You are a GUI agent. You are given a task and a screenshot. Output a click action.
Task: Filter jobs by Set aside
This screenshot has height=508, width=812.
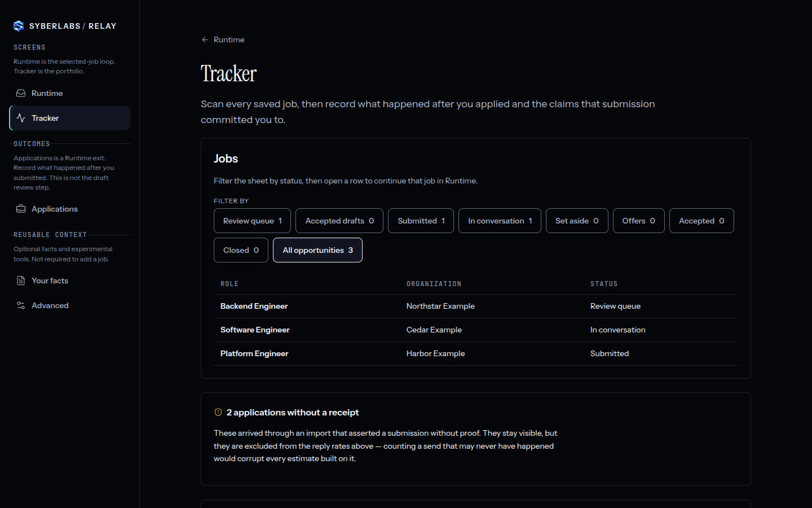pos(577,221)
